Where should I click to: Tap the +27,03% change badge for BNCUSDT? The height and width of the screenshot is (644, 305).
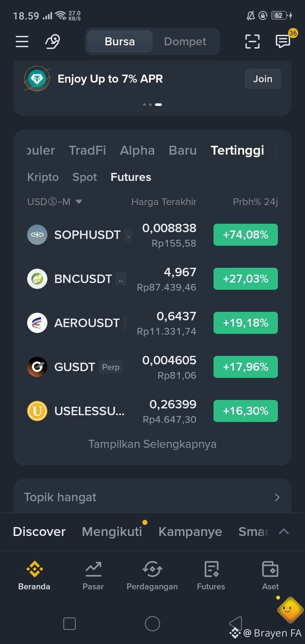click(x=246, y=279)
